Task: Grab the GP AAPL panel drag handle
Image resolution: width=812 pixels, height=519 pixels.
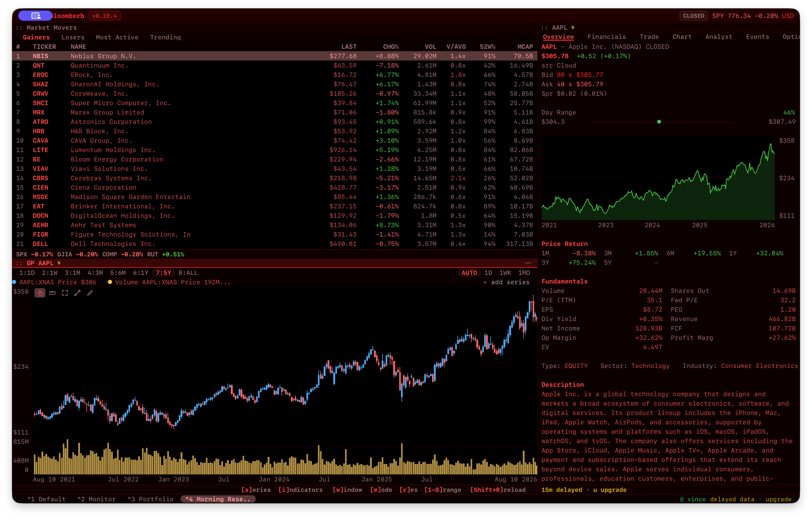Action: coord(19,263)
